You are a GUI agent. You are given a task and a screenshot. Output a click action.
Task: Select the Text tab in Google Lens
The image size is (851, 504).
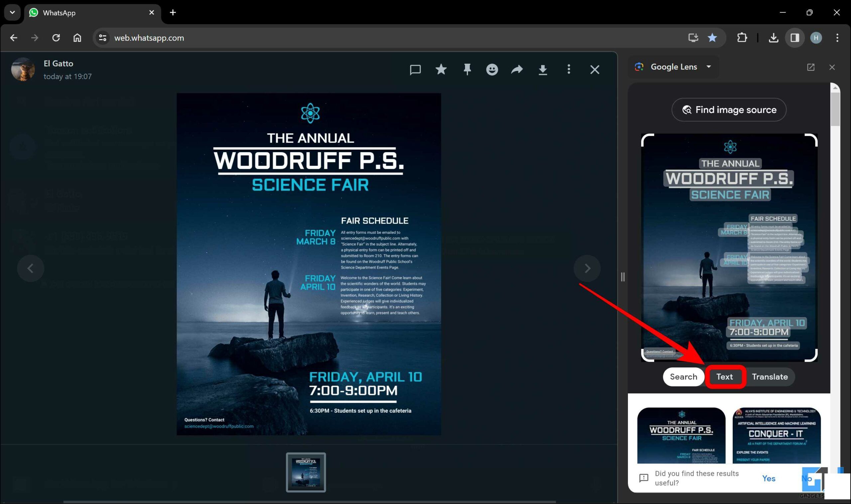[x=724, y=377]
